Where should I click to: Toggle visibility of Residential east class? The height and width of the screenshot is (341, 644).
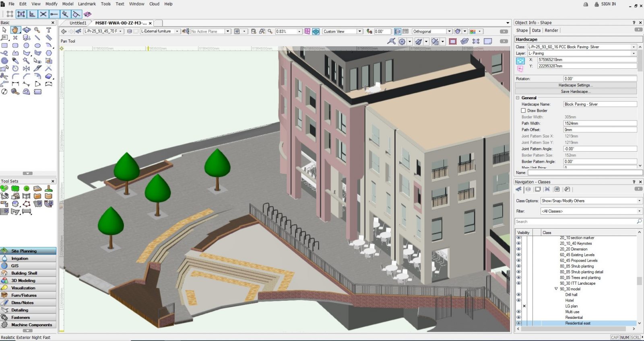pyautogui.click(x=518, y=323)
